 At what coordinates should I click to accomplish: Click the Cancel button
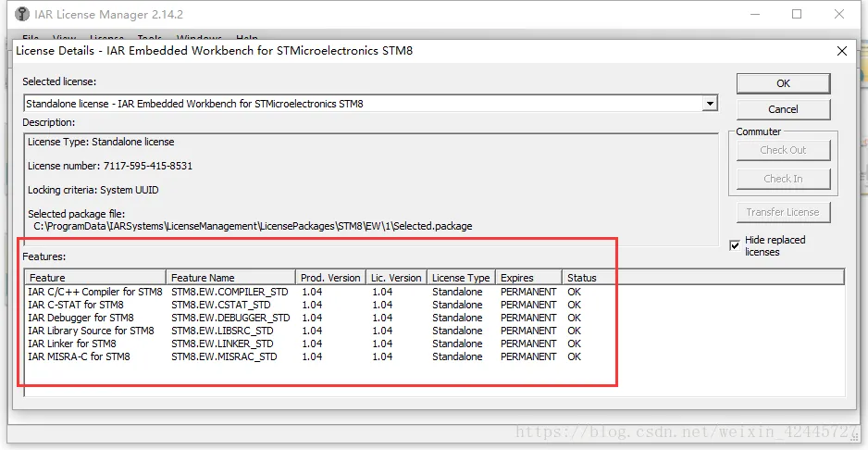(x=783, y=109)
